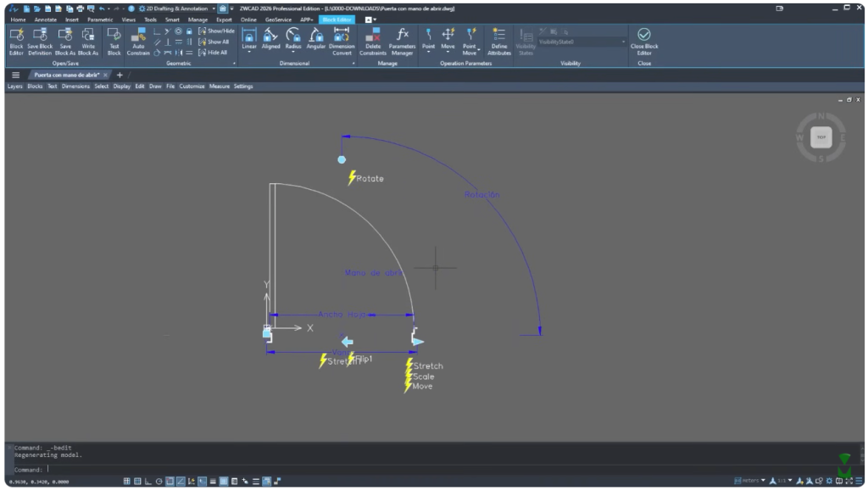Click the new file icon
Screen dimensions: 868x491
pos(26,8)
